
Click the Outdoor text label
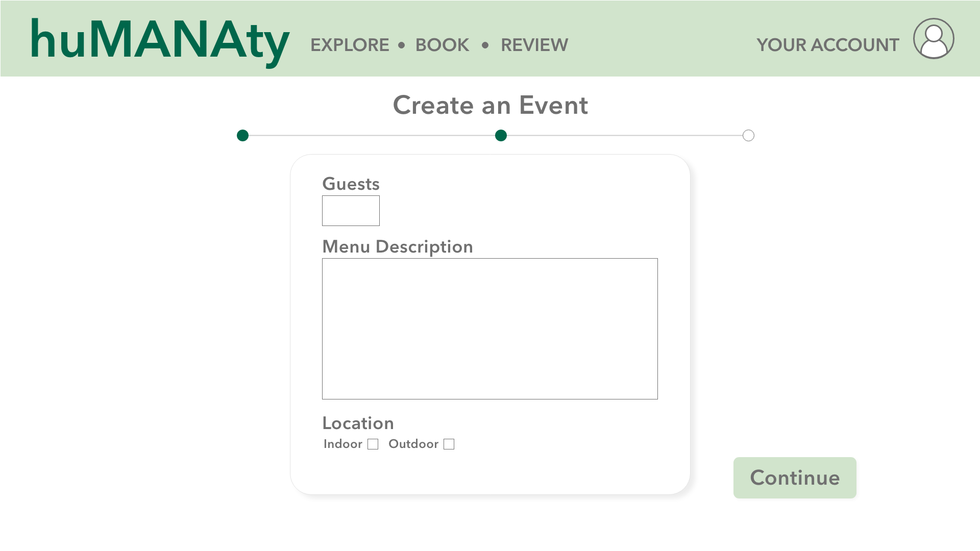[413, 444]
